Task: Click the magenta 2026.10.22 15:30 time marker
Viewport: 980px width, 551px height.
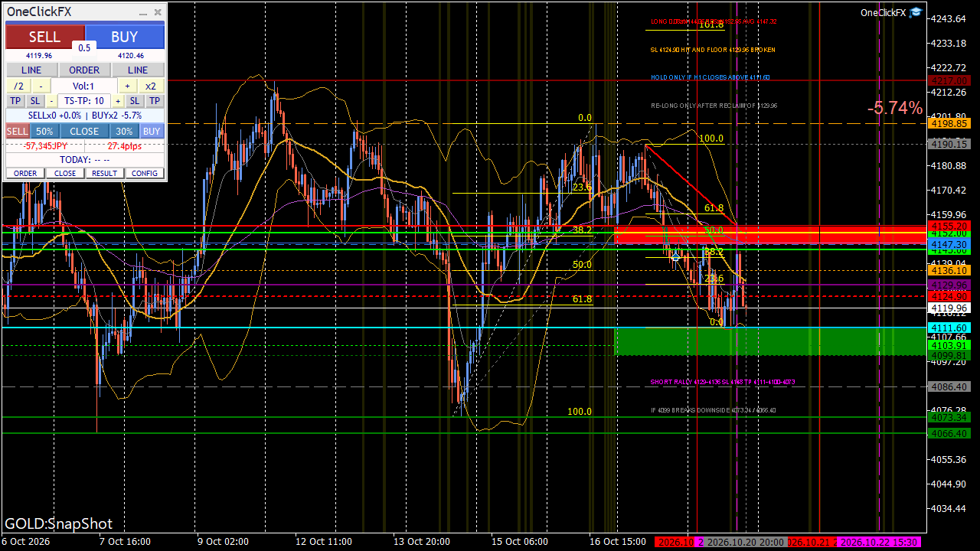Action: [x=878, y=542]
